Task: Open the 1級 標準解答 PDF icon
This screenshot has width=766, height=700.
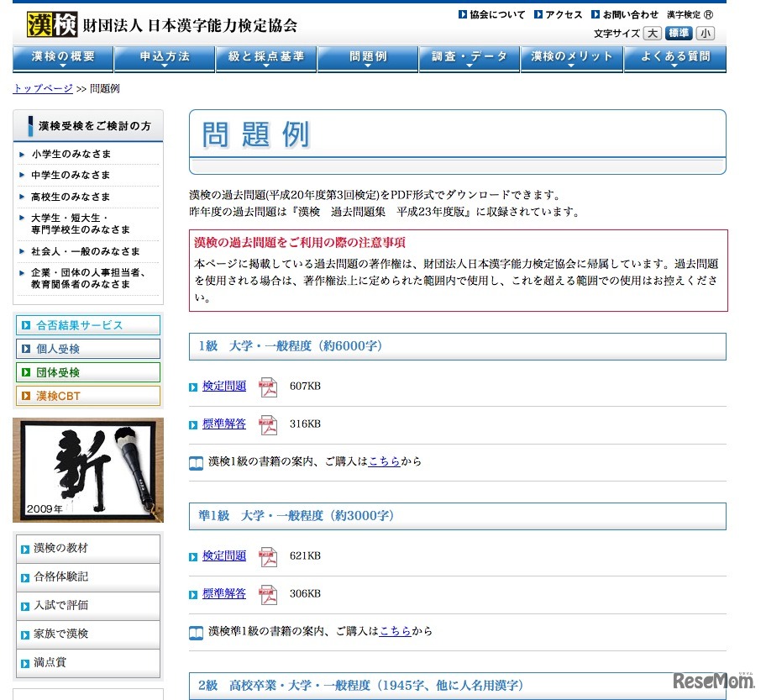Action: point(267,424)
